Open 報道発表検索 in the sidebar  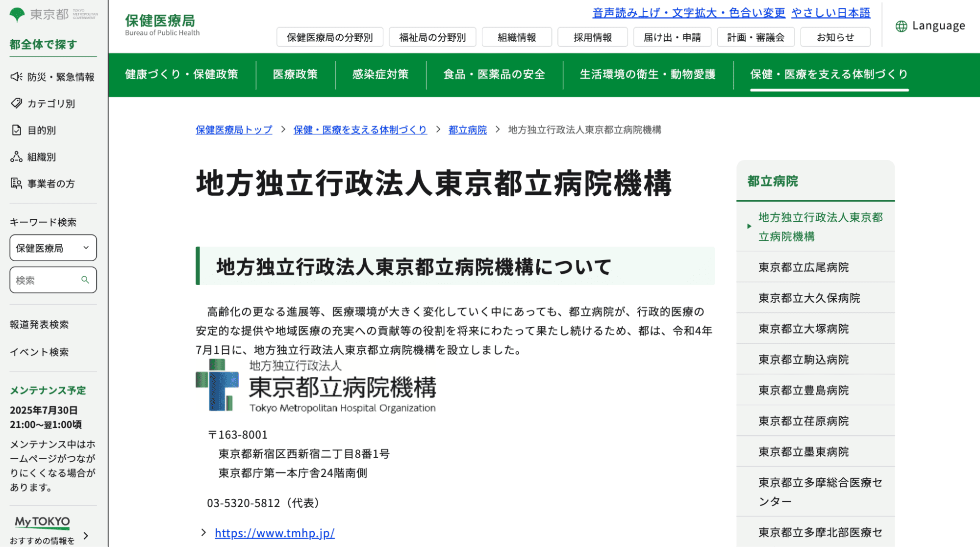[x=39, y=324]
